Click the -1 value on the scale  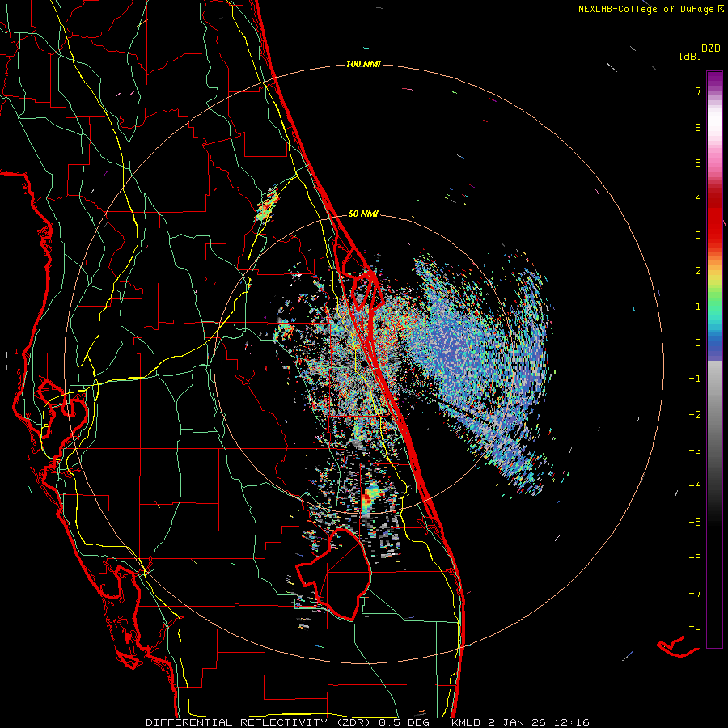point(695,379)
